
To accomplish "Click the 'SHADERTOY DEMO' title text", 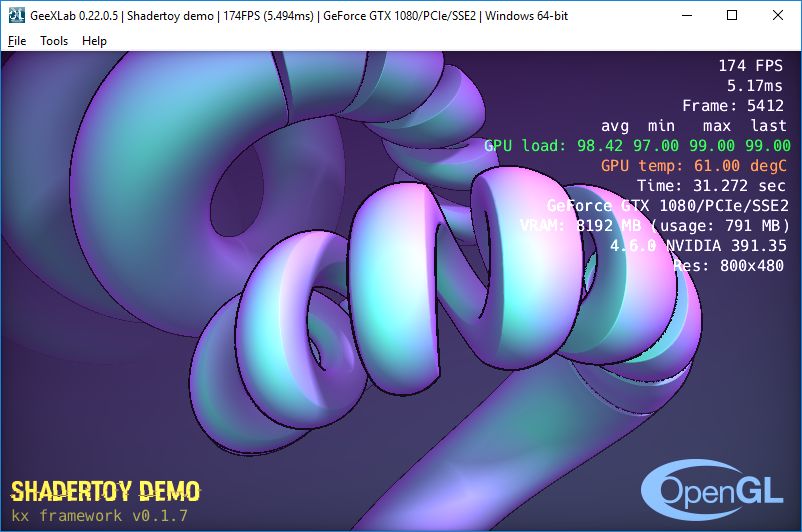I will pyautogui.click(x=105, y=491).
